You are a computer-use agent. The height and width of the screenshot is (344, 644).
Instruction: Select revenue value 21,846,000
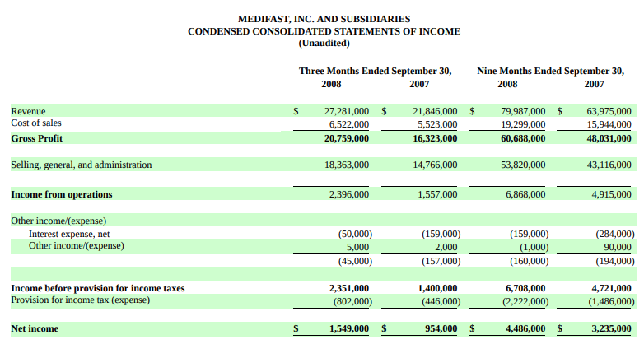pyautogui.click(x=435, y=111)
